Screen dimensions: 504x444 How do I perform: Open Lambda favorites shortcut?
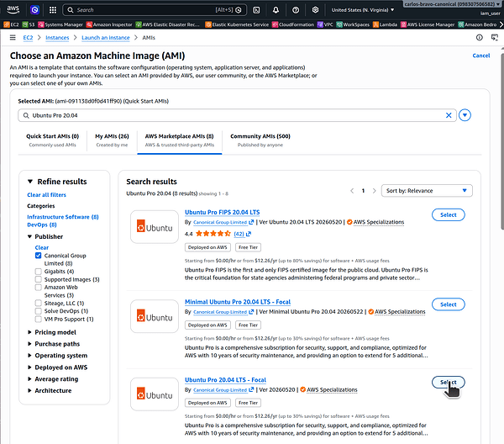(x=385, y=24)
